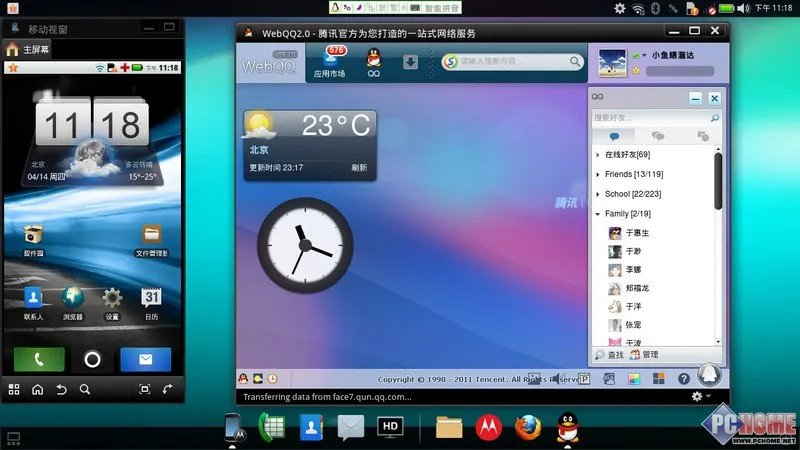This screenshot has height=450, width=800.
Task: Open the contacts icon in the dock
Action: pos(311,427)
